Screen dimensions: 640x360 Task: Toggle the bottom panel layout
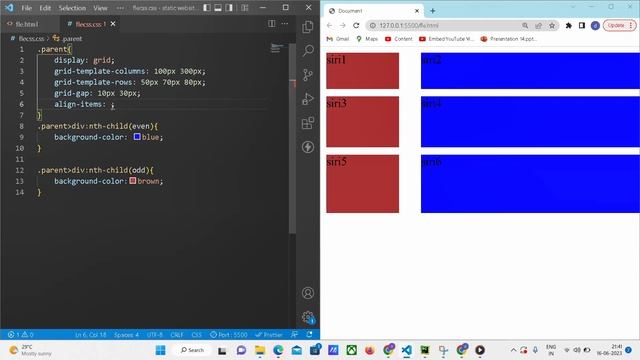tap(218, 8)
